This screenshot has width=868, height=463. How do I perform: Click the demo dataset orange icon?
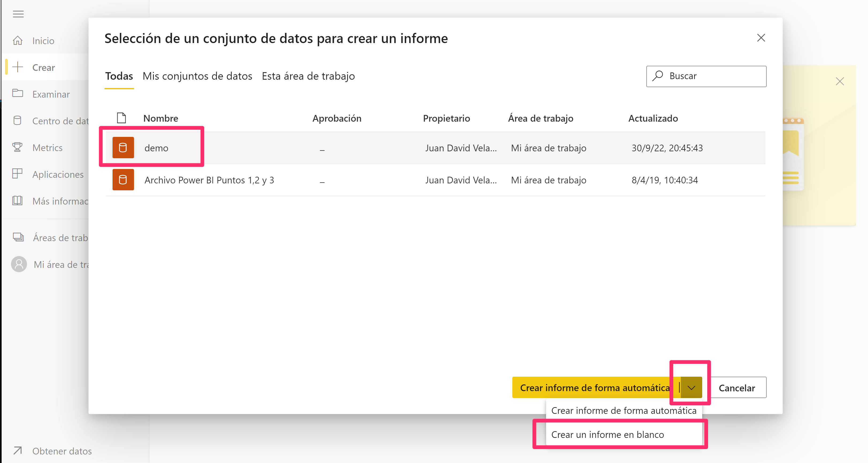123,148
